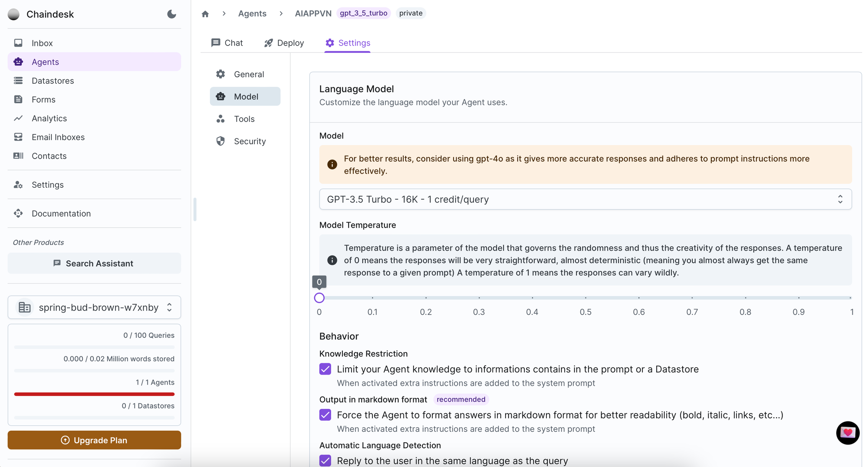Uncheck reply in same language checkbox

click(x=325, y=460)
